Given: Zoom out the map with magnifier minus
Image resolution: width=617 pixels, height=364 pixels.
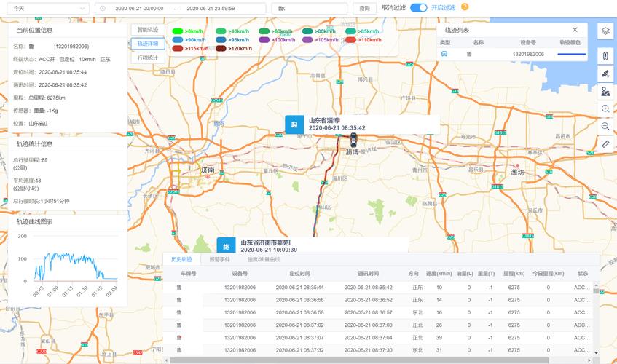Looking at the screenshot, I should [605, 127].
